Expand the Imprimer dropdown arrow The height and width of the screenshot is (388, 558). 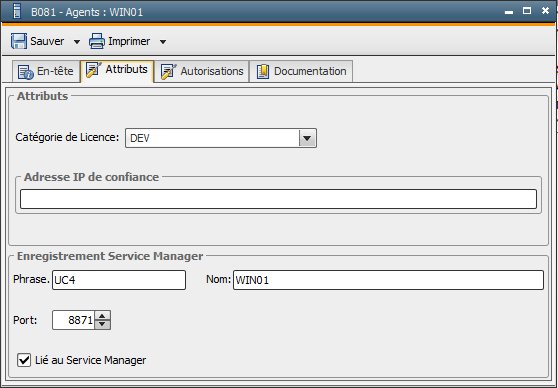163,42
